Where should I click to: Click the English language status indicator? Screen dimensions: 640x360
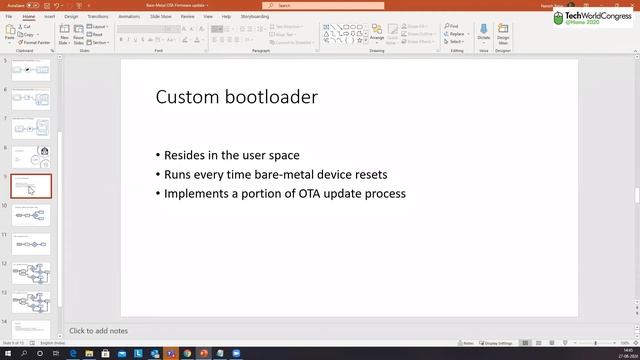(53, 343)
